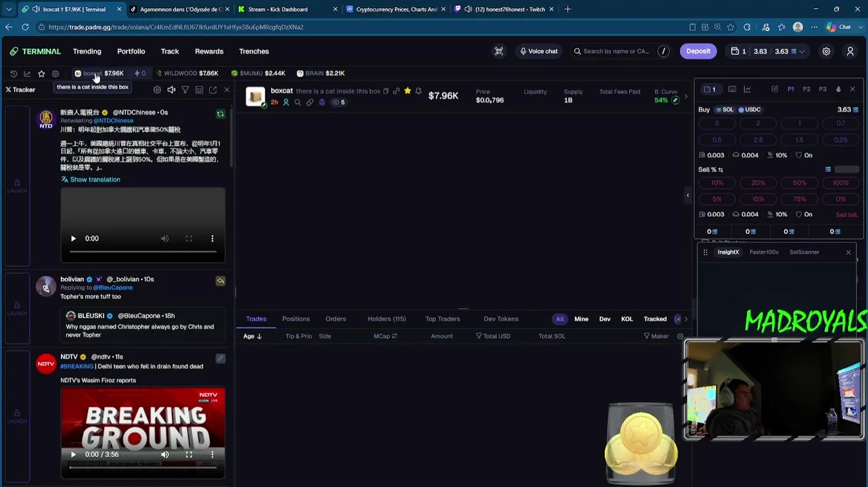Open the X Tracker filter
868x487 pixels.
tap(185, 90)
